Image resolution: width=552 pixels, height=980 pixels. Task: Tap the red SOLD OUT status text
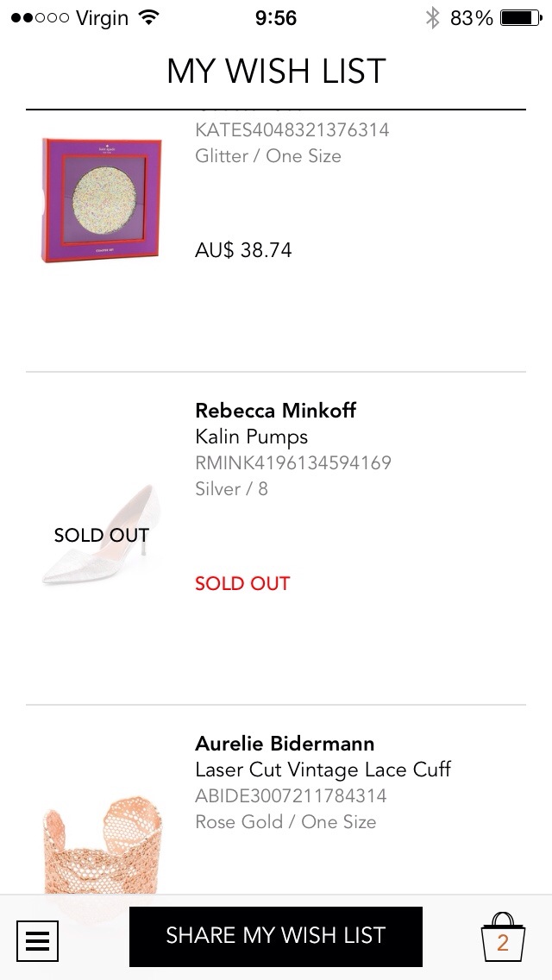[x=242, y=583]
